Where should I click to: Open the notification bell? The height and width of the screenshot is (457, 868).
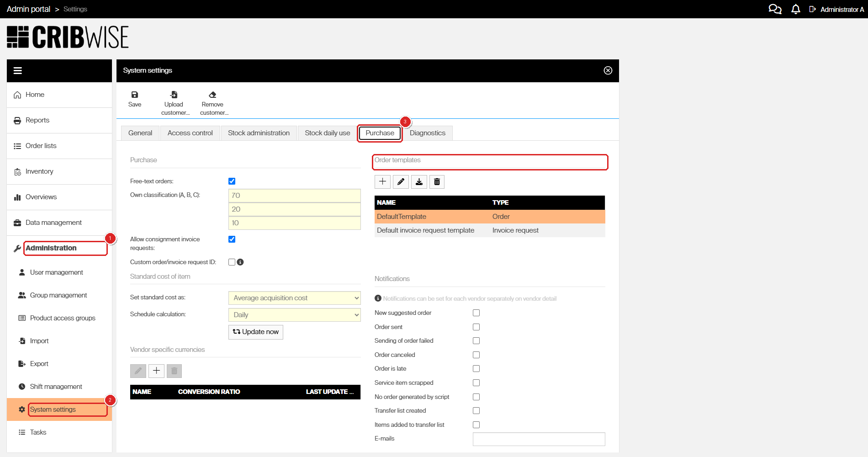[x=795, y=9]
